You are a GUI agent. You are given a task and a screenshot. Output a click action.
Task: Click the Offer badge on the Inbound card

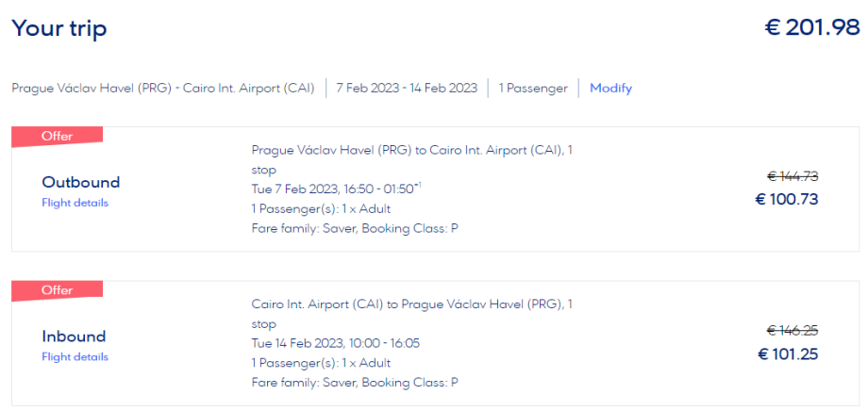[57, 290]
